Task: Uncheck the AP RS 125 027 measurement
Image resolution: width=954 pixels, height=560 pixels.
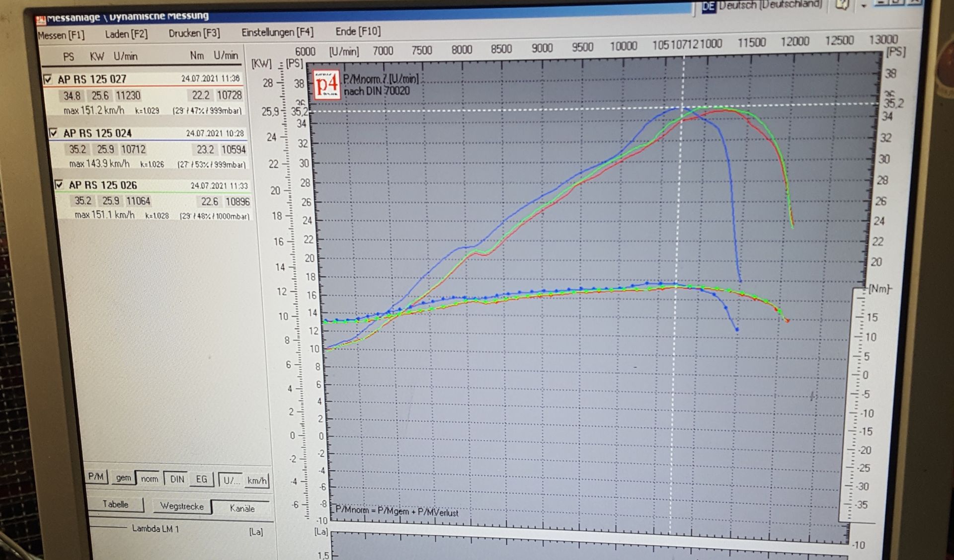Action: 48,79
